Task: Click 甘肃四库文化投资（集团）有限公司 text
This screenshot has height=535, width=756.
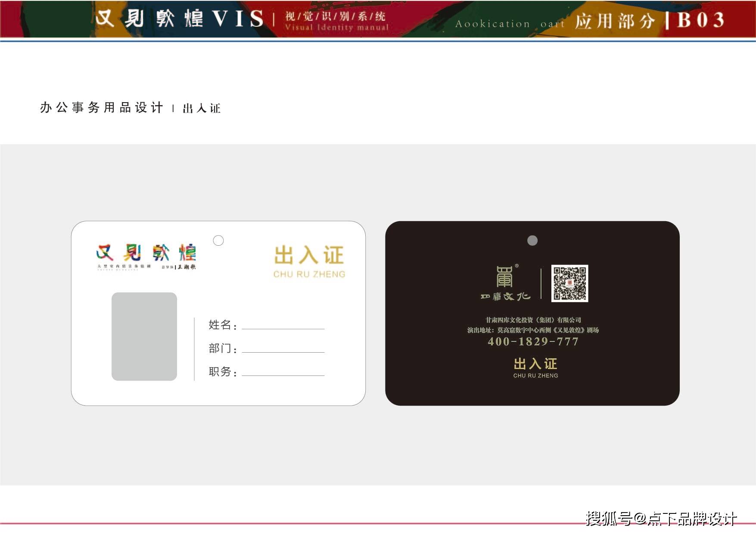Action: tap(533, 320)
